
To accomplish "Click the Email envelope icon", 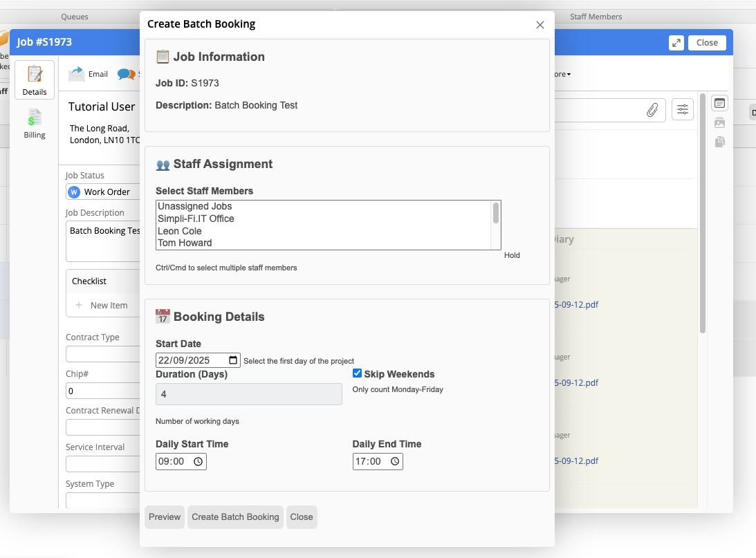I will click(x=76, y=74).
